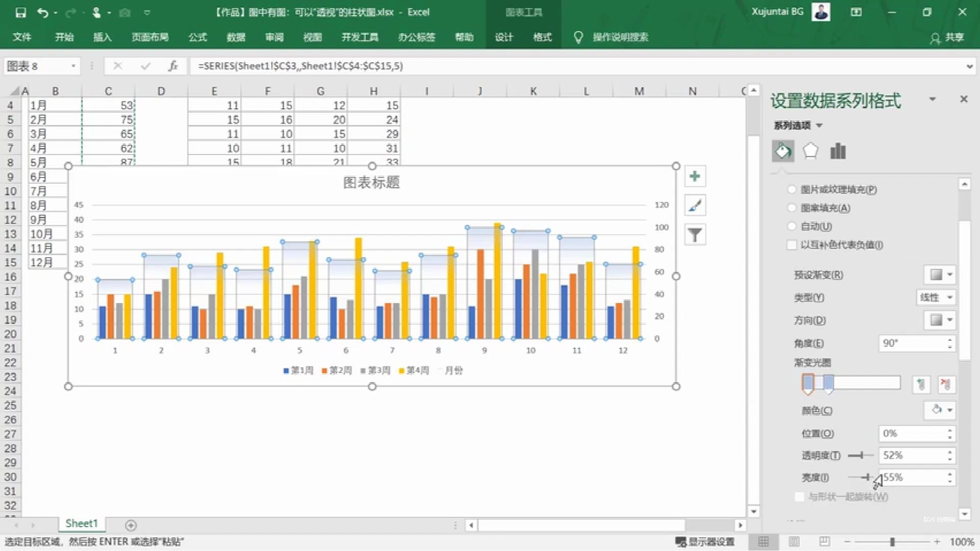980x551 pixels.
Task: Open Chart Elements plus button
Action: click(x=695, y=177)
